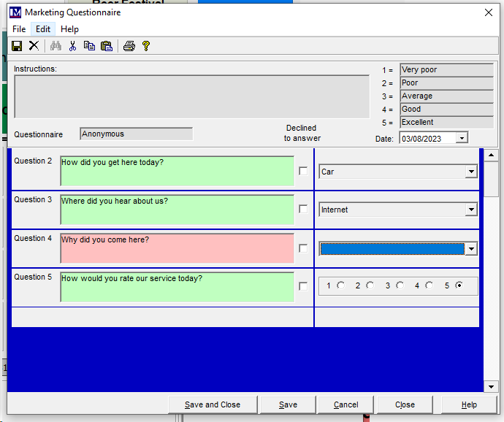Select rating 1 radio button for Question 5

pyautogui.click(x=340, y=285)
